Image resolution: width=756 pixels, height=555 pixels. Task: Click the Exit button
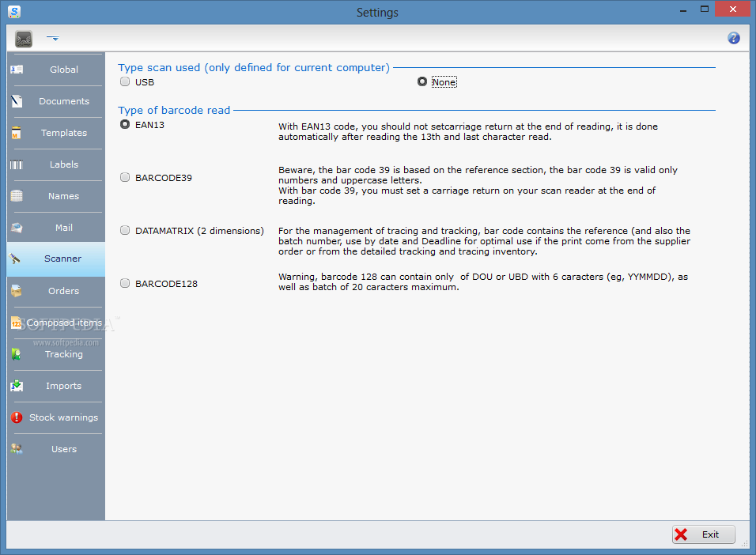[x=704, y=534]
